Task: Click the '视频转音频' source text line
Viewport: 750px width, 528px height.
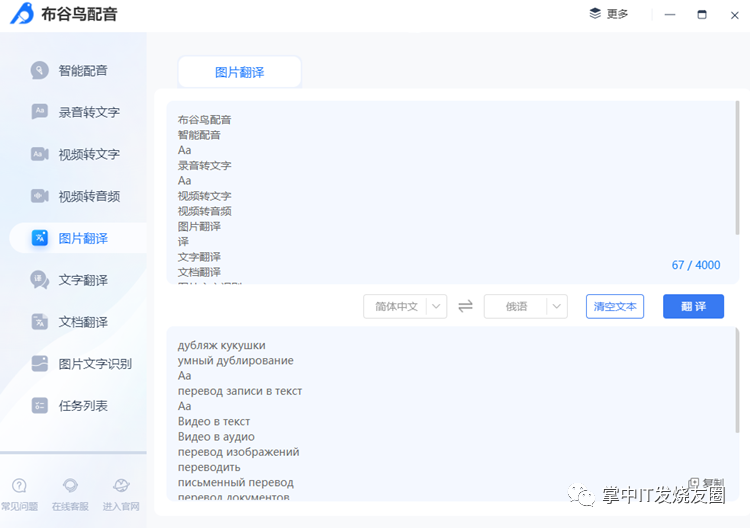Action: point(205,211)
